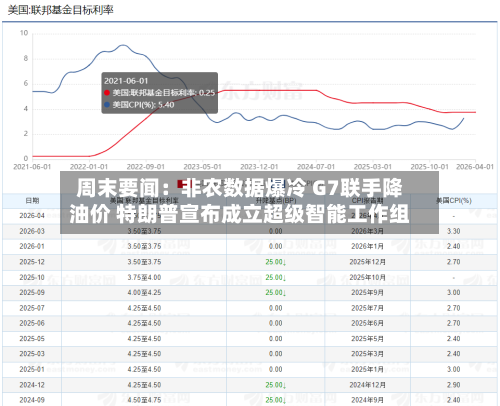Select the 2026-04-01 x-axis label
This screenshot has width=500, height=406.
475,167
